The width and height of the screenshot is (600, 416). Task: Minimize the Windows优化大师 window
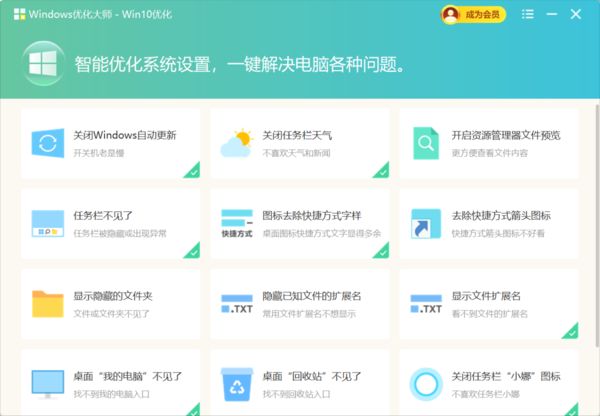[551, 14]
